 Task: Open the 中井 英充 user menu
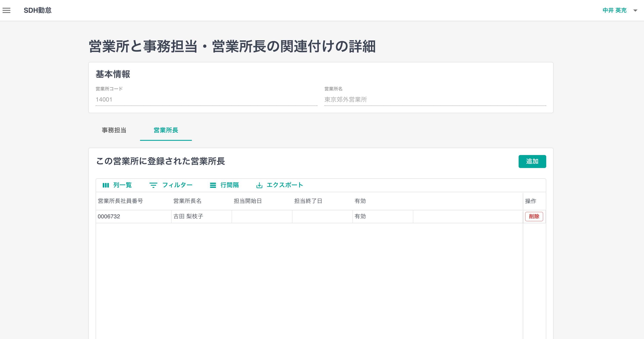click(614, 10)
